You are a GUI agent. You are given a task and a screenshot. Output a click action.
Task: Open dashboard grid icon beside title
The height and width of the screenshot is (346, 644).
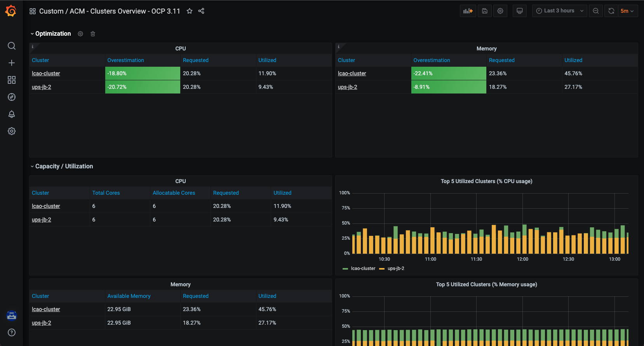[33, 11]
